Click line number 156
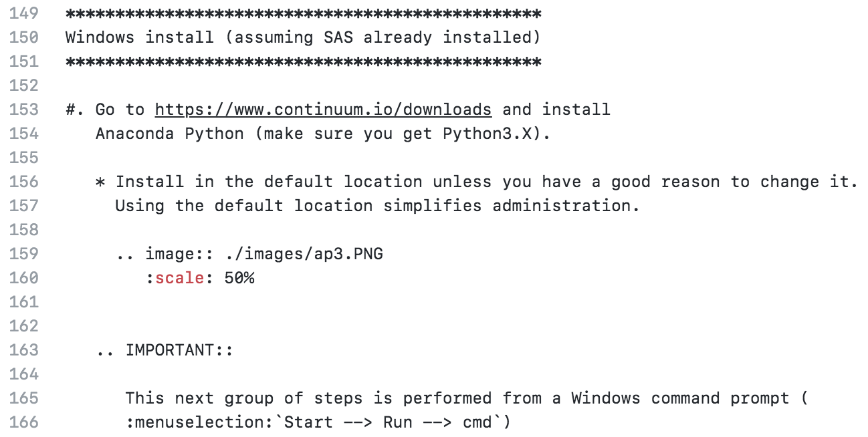The width and height of the screenshot is (868, 437). click(x=24, y=182)
